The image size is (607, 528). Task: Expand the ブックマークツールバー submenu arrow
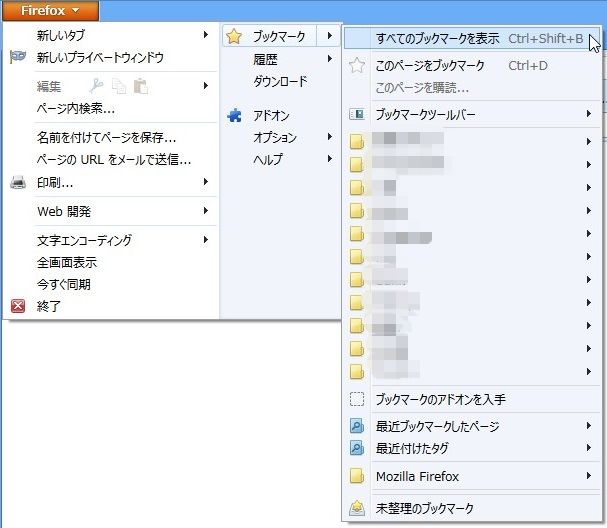pos(589,113)
